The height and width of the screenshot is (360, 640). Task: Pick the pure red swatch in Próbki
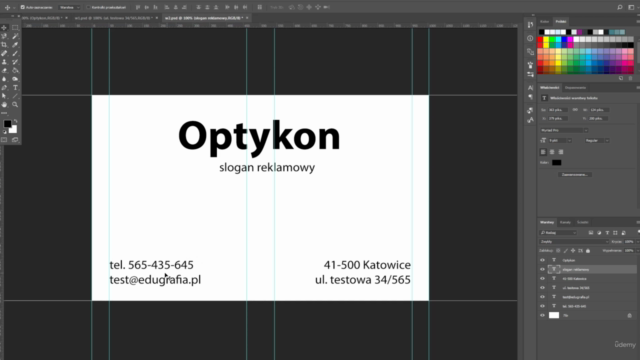(x=540, y=39)
